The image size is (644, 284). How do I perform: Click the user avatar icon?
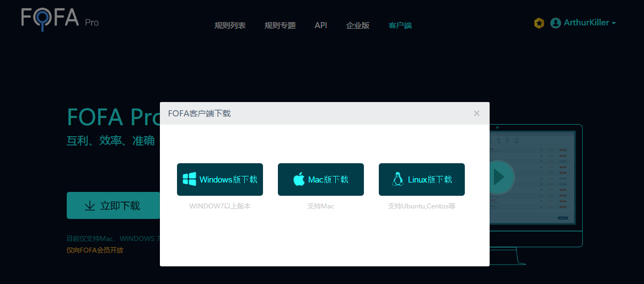coord(556,23)
